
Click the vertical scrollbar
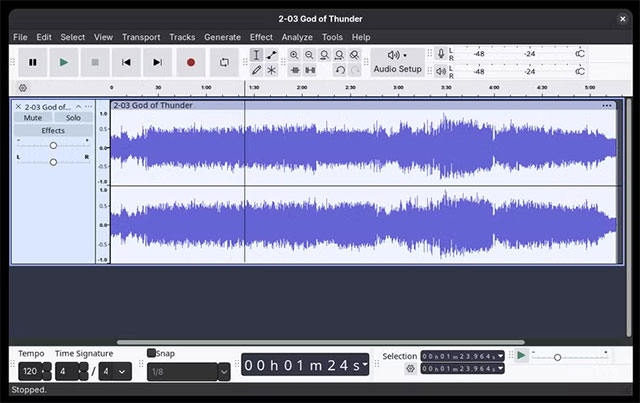pos(629,218)
